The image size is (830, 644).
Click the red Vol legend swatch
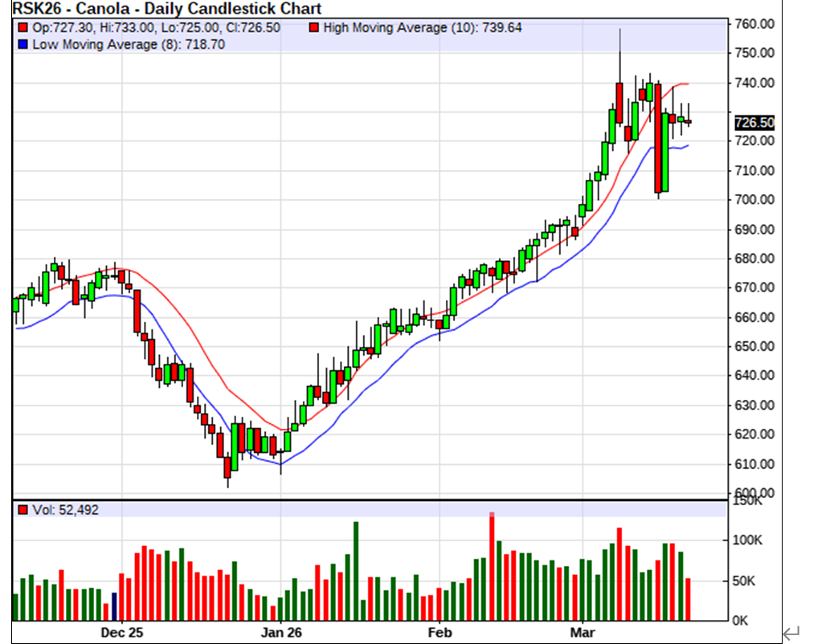tap(22, 510)
